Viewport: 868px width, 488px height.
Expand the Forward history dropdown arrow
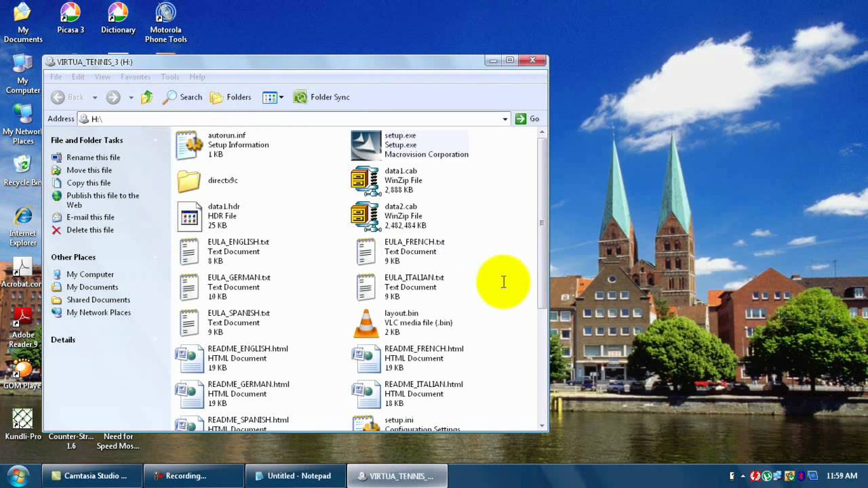(x=131, y=98)
